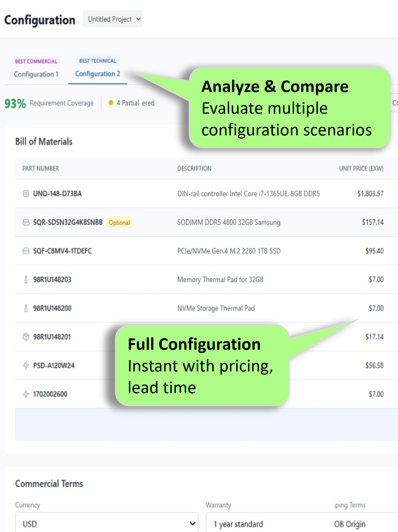Click the thermal icon next to 98R1U148200

[26, 308]
